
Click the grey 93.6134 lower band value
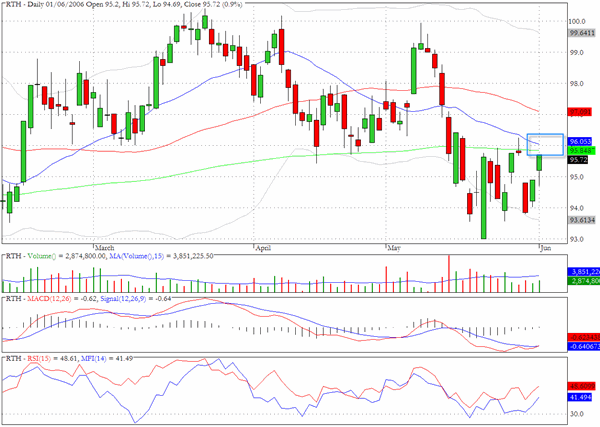pyautogui.click(x=582, y=220)
